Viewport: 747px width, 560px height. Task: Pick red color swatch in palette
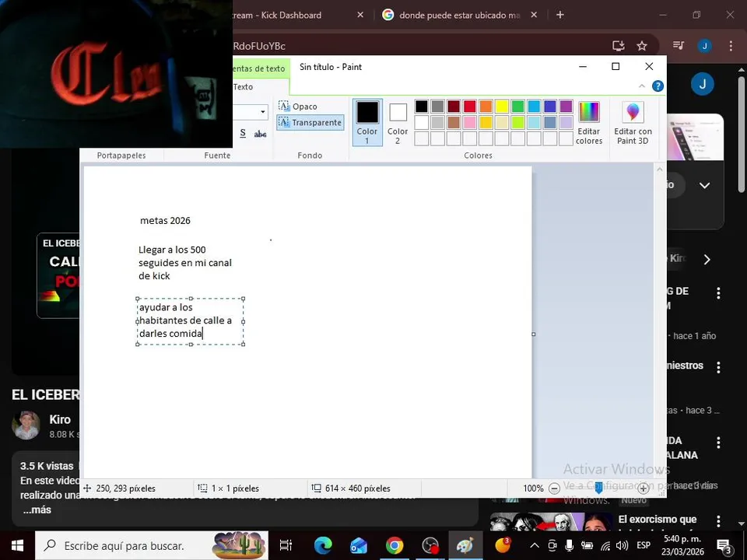(469, 107)
